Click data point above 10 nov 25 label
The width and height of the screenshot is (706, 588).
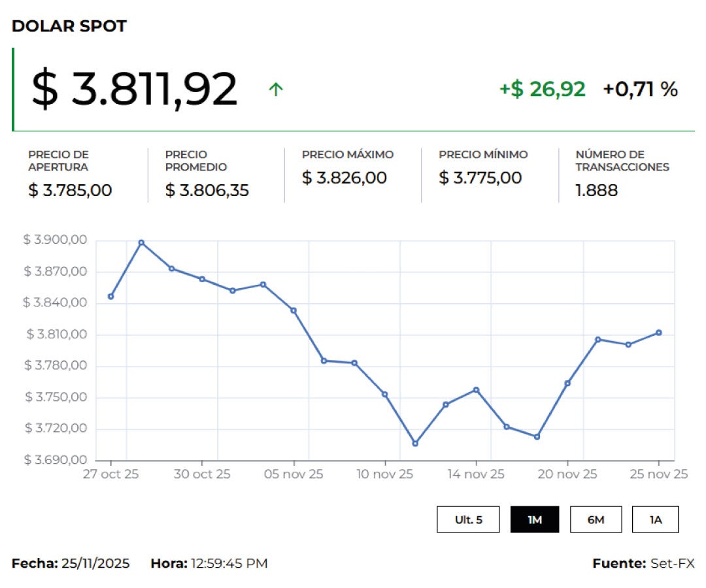pos(385,394)
